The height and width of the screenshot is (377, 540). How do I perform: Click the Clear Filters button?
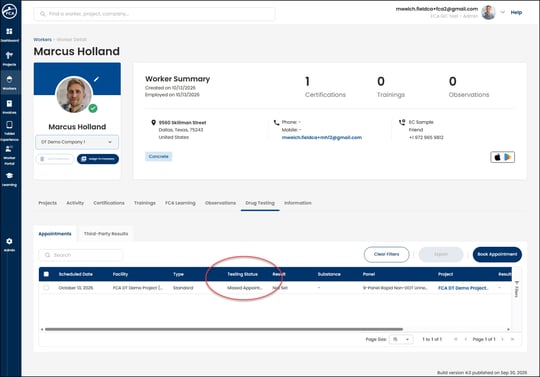click(x=386, y=254)
